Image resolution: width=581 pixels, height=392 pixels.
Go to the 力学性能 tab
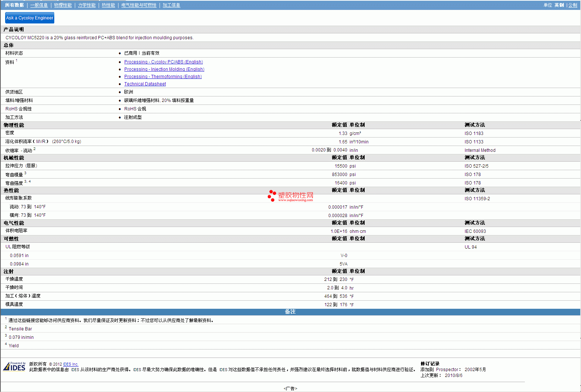(x=87, y=5)
